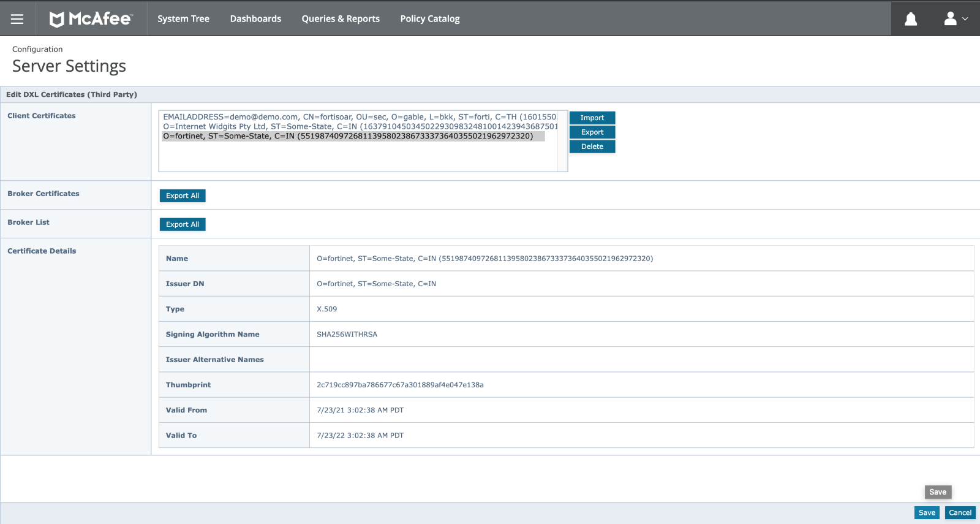
Task: Click the Thumbprint value text
Action: click(400, 385)
